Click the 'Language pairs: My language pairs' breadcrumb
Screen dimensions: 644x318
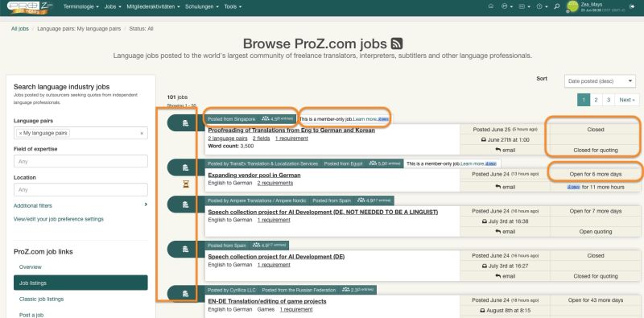[79, 29]
